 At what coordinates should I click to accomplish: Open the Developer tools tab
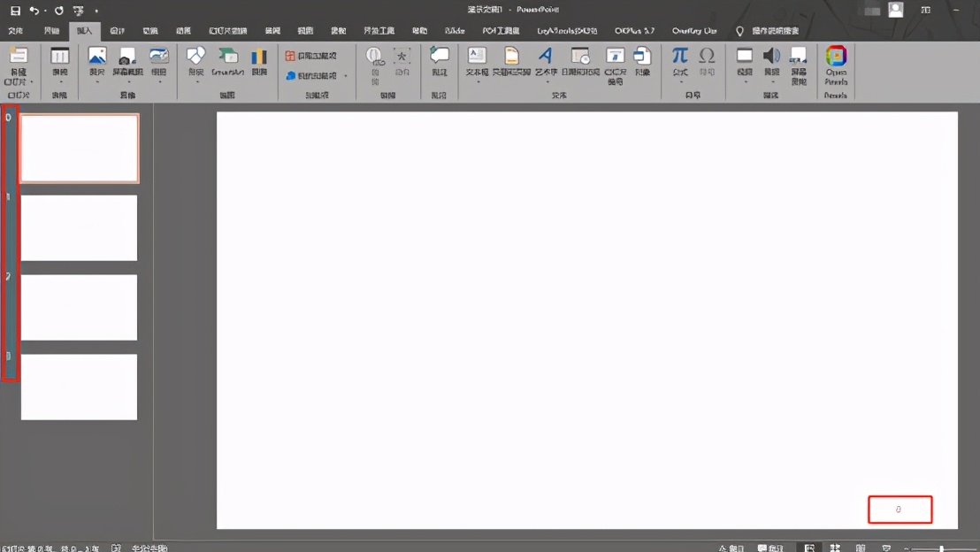pos(379,31)
